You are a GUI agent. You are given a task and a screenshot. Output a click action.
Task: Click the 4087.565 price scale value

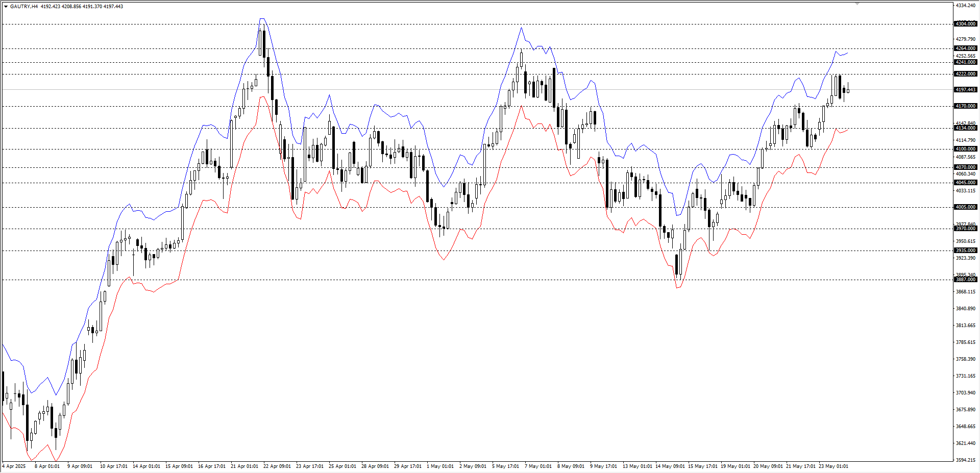(x=965, y=157)
